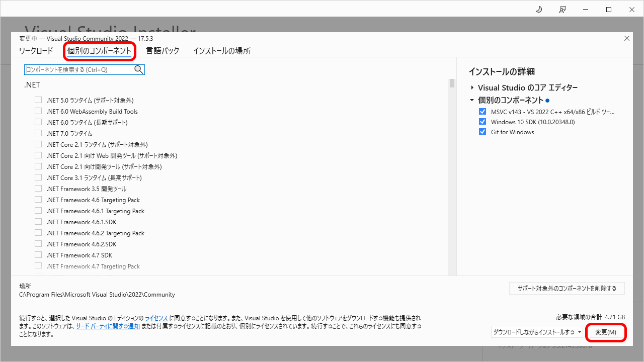Image resolution: width=644 pixels, height=362 pixels.
Task: Go to インストールの場所 tab
Action: coord(221,51)
